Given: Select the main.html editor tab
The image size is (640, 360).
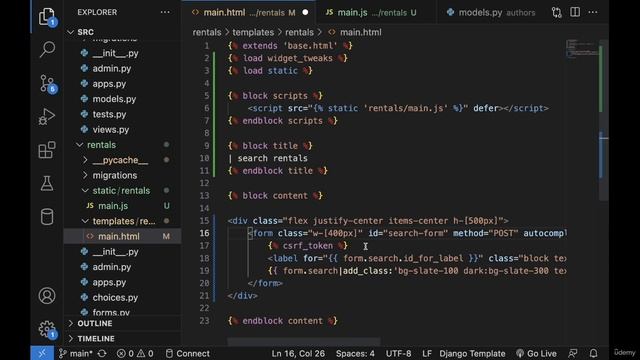Looking at the screenshot, I should pyautogui.click(x=249, y=13).
